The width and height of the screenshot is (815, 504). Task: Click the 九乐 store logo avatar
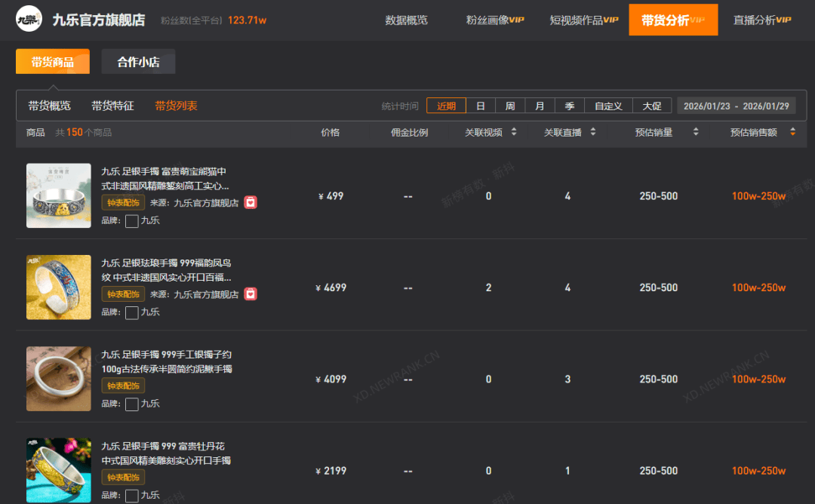point(29,20)
